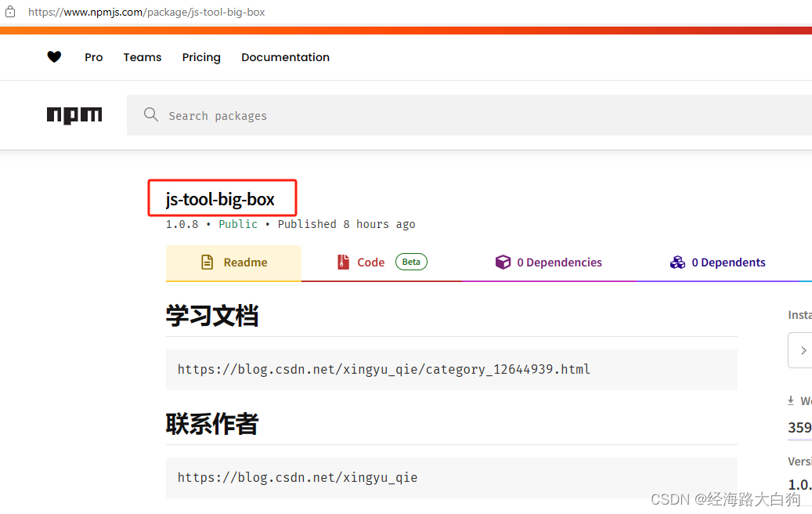
Task: Click the search magnifier icon
Action: (x=151, y=114)
